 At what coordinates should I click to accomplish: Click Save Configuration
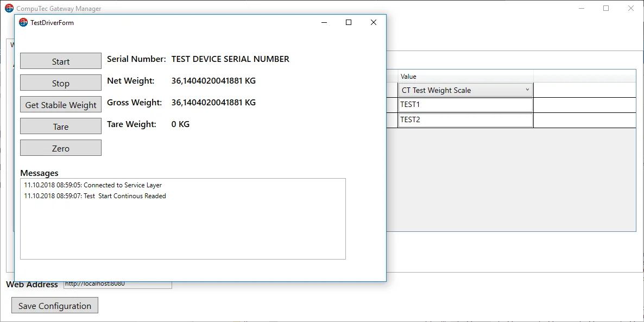pos(55,306)
